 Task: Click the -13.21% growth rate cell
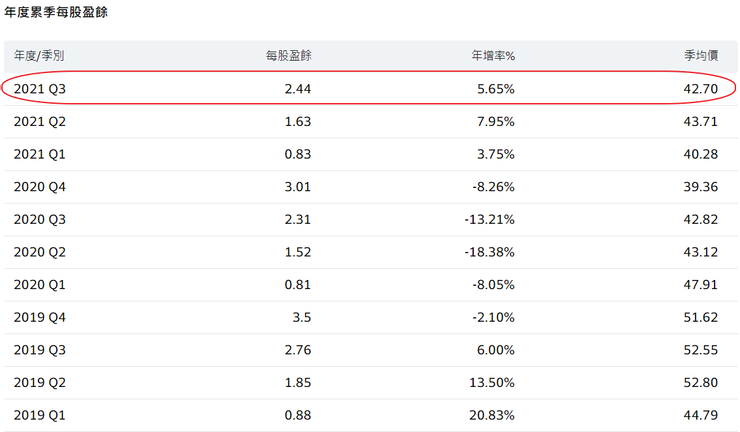(x=488, y=219)
